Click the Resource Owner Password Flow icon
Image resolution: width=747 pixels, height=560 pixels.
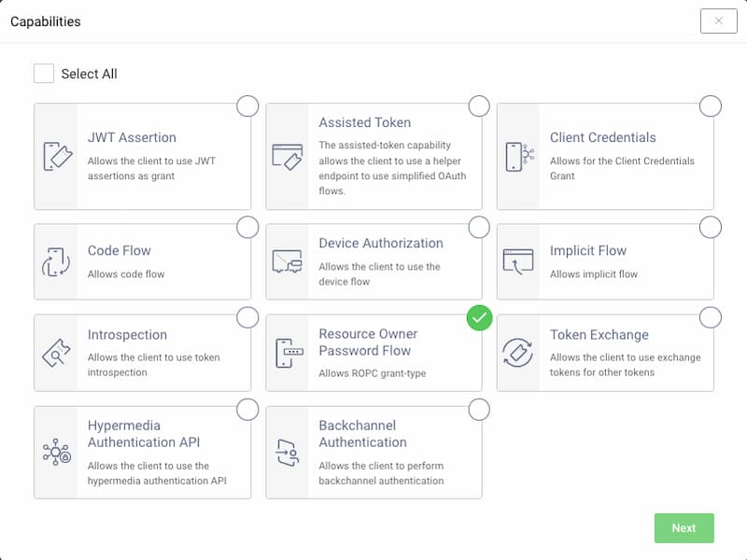tap(287, 353)
